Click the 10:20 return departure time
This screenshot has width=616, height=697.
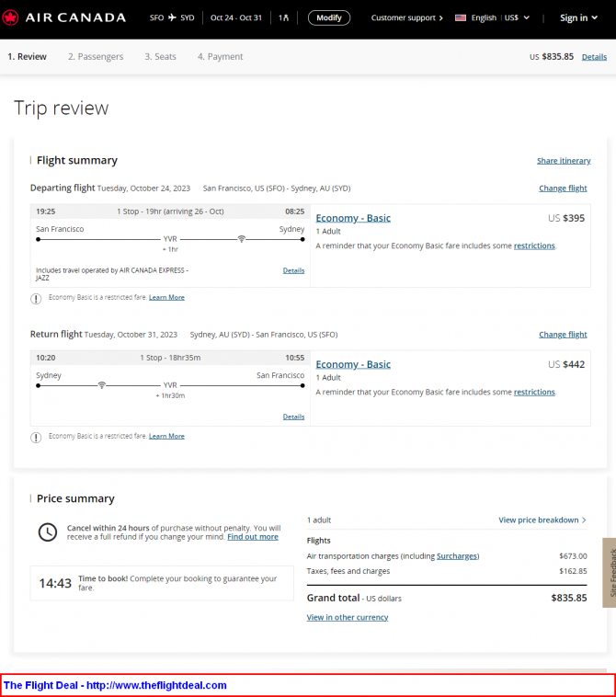(46, 358)
